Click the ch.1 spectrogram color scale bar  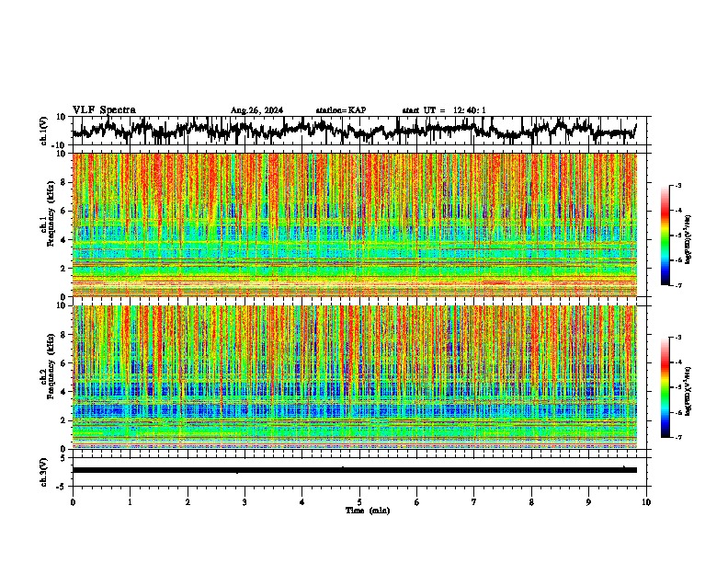point(665,236)
